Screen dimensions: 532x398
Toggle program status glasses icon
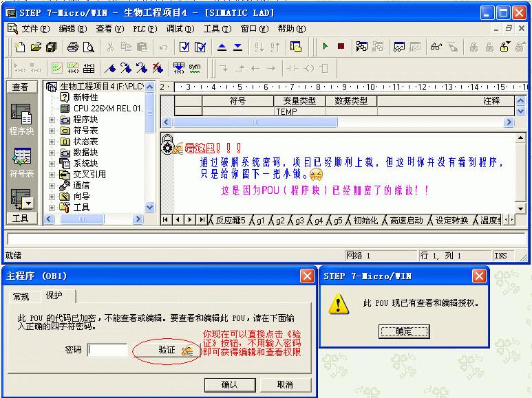click(x=436, y=47)
